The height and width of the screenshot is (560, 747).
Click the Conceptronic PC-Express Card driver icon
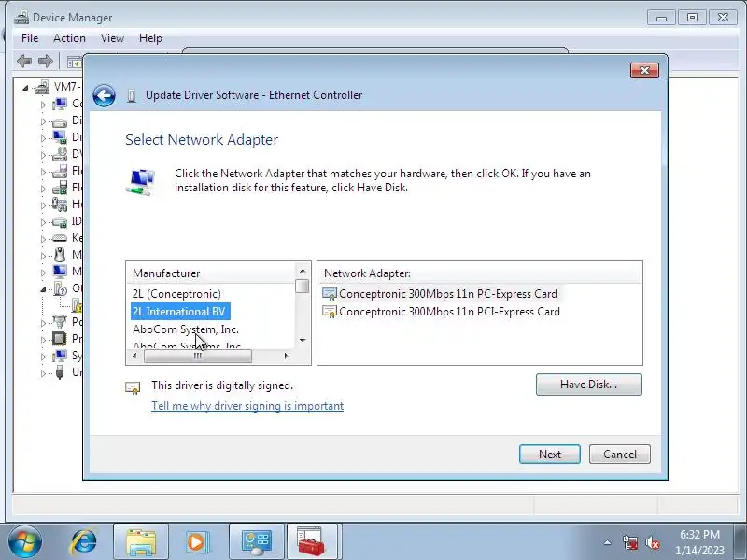coord(330,294)
